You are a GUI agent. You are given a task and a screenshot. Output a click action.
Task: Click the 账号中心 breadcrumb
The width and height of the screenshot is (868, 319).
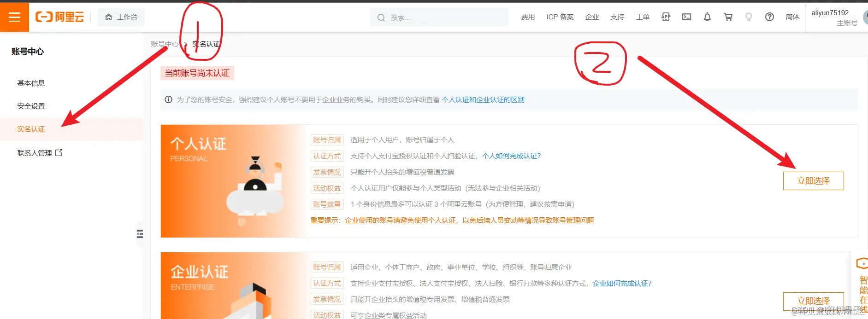pos(165,44)
